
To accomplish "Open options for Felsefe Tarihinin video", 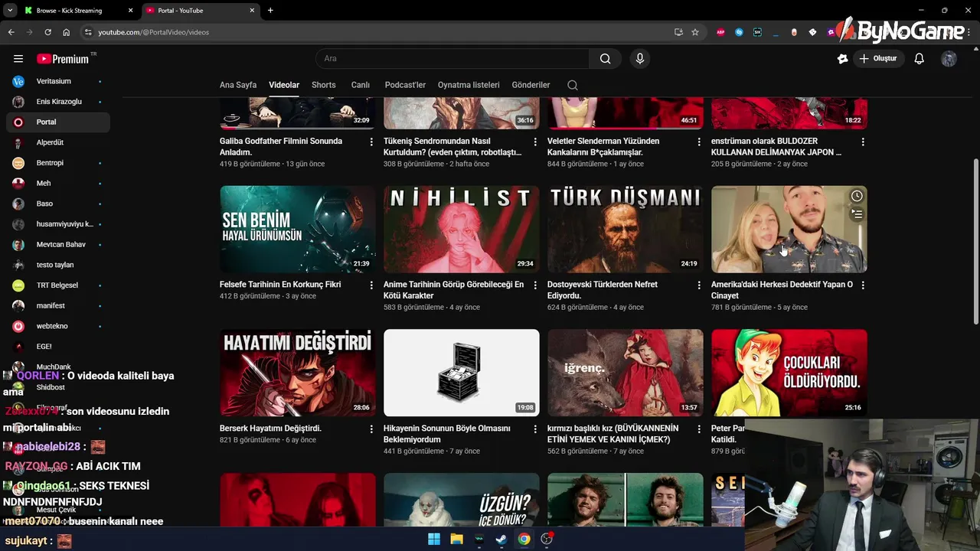I will click(x=371, y=285).
